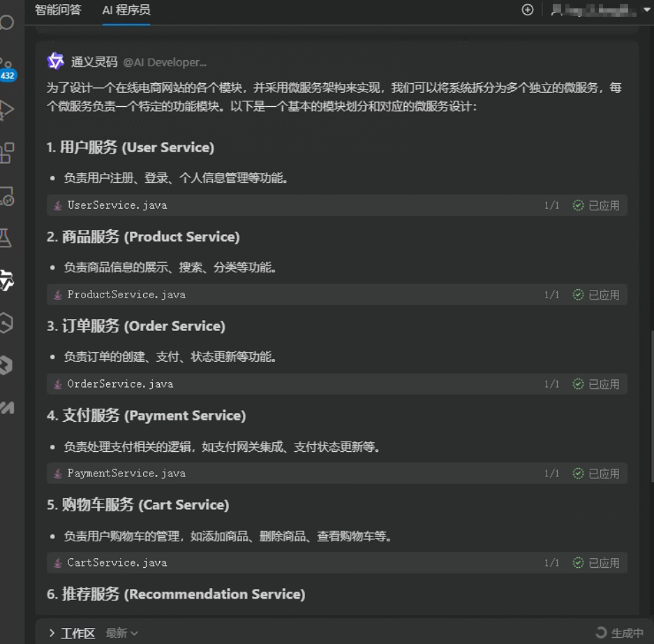The image size is (654, 644).
Task: Open the Search icon in activity bar
Action: pyautogui.click(x=6, y=22)
